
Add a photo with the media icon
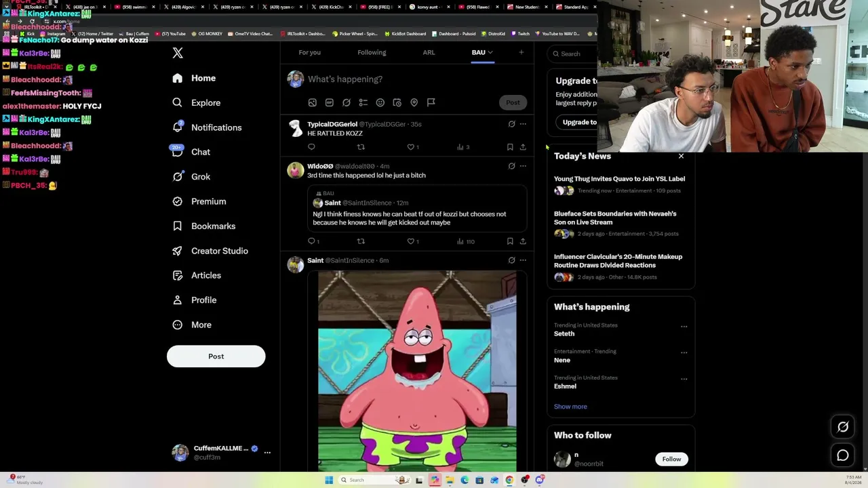point(312,102)
